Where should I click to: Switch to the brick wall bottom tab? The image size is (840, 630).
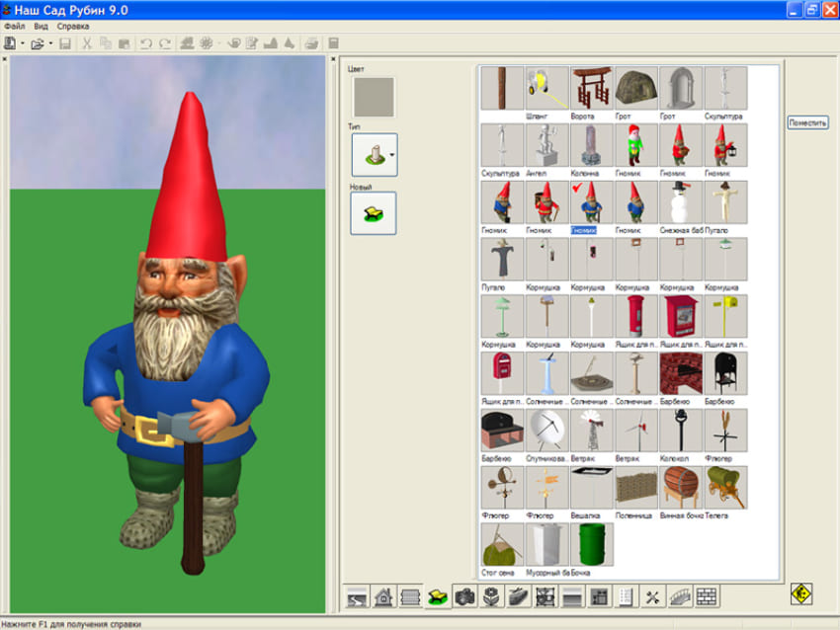707,596
